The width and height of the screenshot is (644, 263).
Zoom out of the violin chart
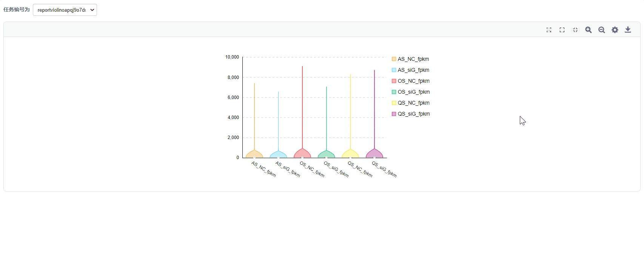602,30
